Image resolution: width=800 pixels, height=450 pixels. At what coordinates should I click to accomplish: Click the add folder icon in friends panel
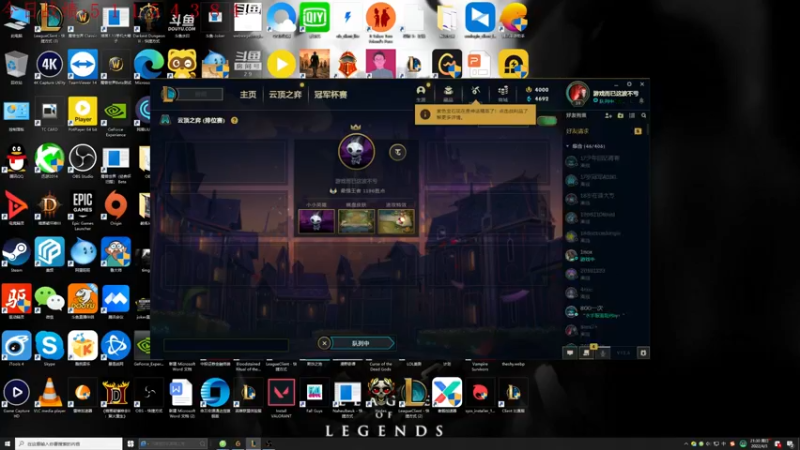point(620,116)
